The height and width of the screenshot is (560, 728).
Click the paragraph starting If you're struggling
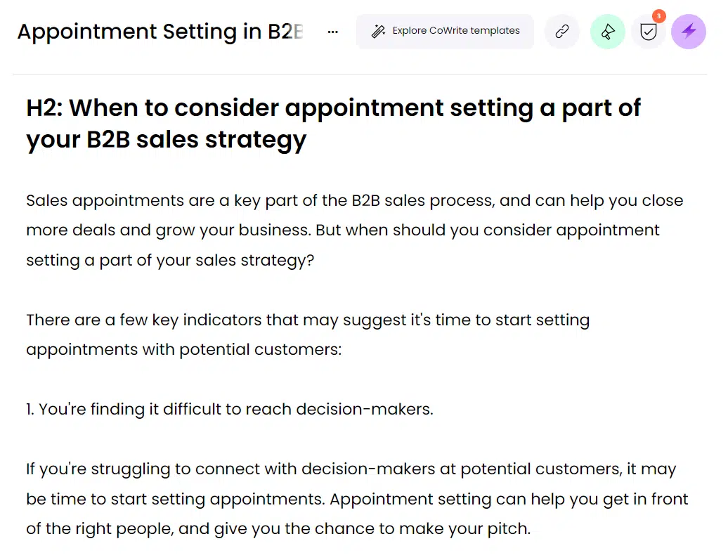click(357, 499)
